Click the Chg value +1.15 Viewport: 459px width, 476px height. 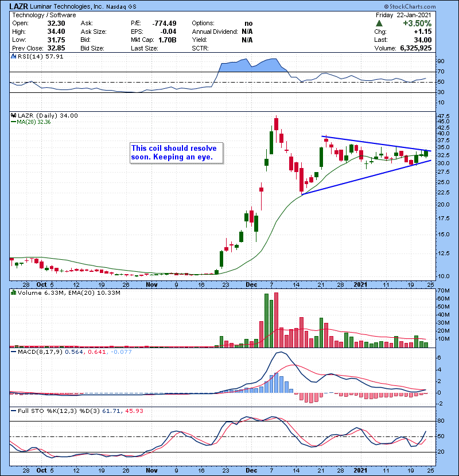(422, 32)
